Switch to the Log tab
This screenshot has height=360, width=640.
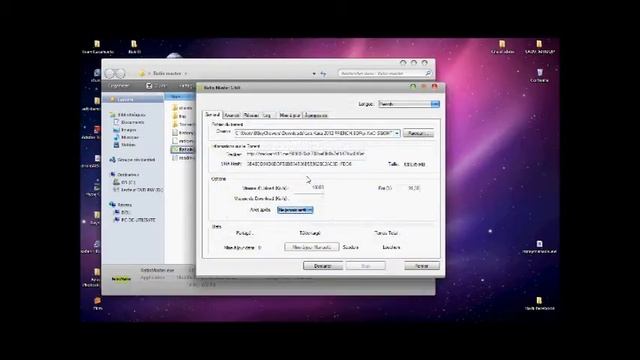(x=267, y=116)
